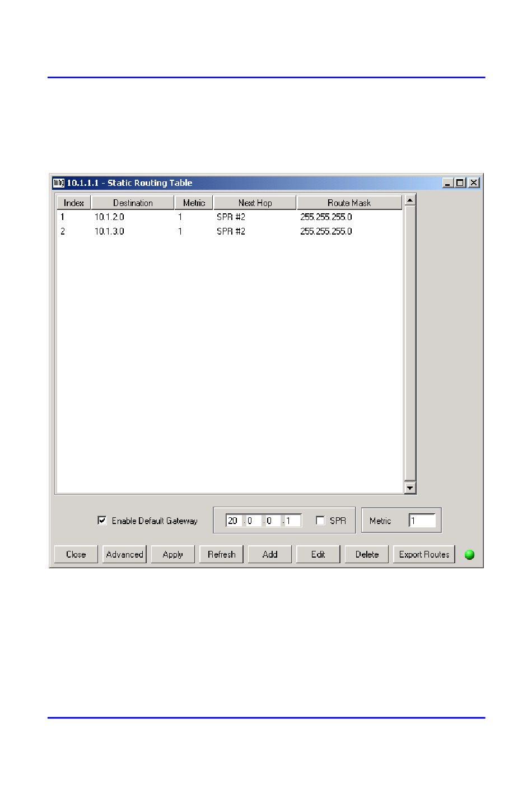Screen dimensions: 532x795
Task: Select route row with destination 10.1.3.0
Action: 229,231
